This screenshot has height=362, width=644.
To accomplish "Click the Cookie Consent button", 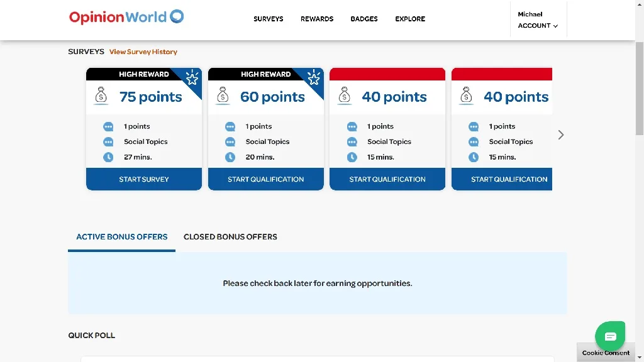I will [606, 353].
